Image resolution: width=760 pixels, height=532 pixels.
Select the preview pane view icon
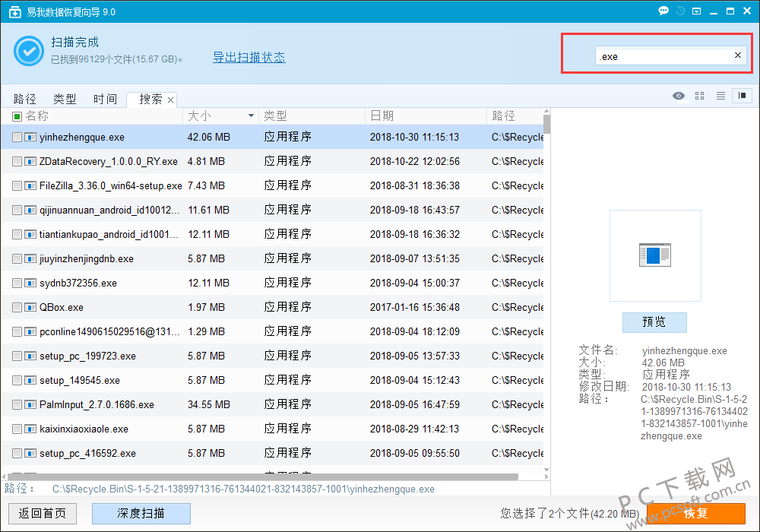coord(741,96)
